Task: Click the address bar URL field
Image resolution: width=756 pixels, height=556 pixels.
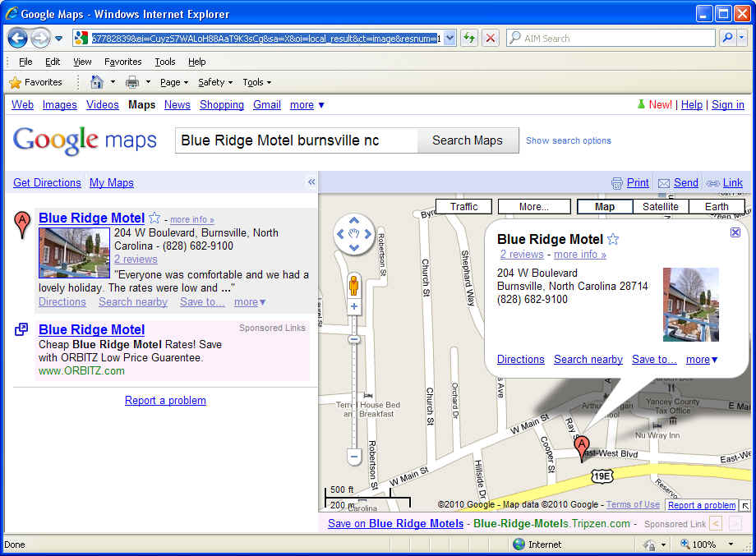Action: 265,38
